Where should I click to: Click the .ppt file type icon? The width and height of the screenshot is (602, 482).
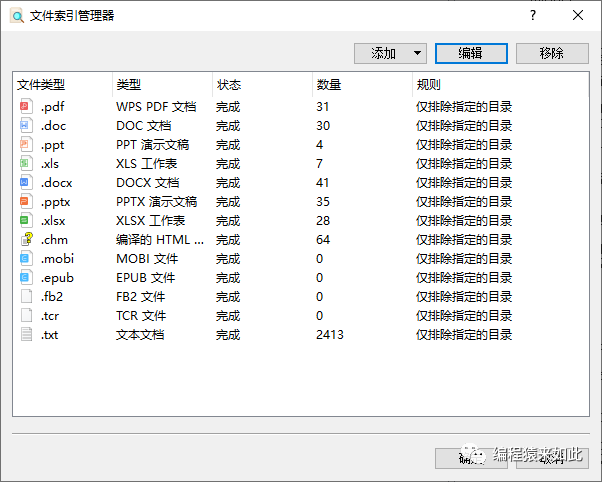(26, 144)
